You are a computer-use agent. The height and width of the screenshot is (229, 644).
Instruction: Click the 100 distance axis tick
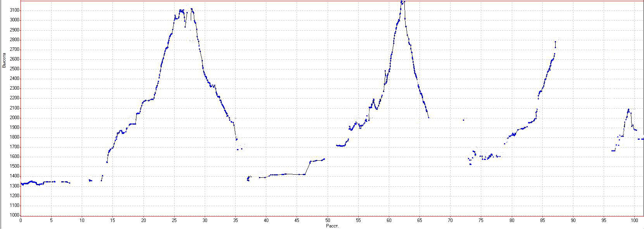[x=634, y=220]
